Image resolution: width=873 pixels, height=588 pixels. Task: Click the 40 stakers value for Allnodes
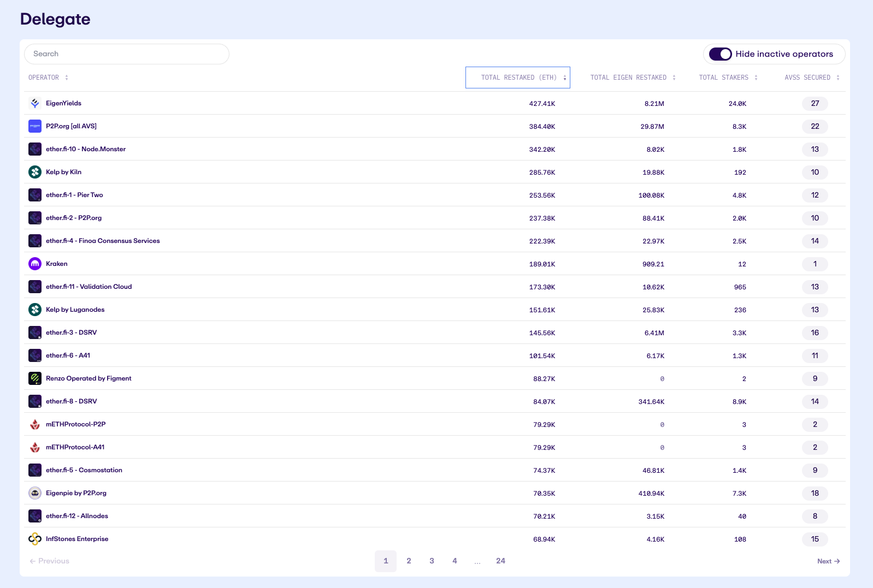pyautogui.click(x=742, y=516)
